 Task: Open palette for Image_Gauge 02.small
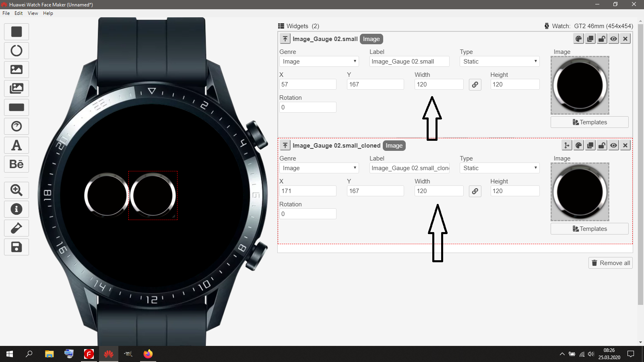point(578,39)
